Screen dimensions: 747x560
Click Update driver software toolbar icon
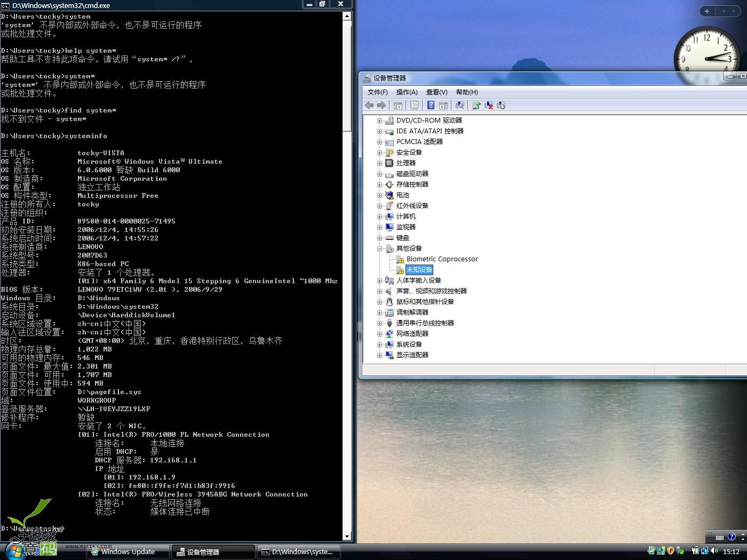[x=476, y=106]
